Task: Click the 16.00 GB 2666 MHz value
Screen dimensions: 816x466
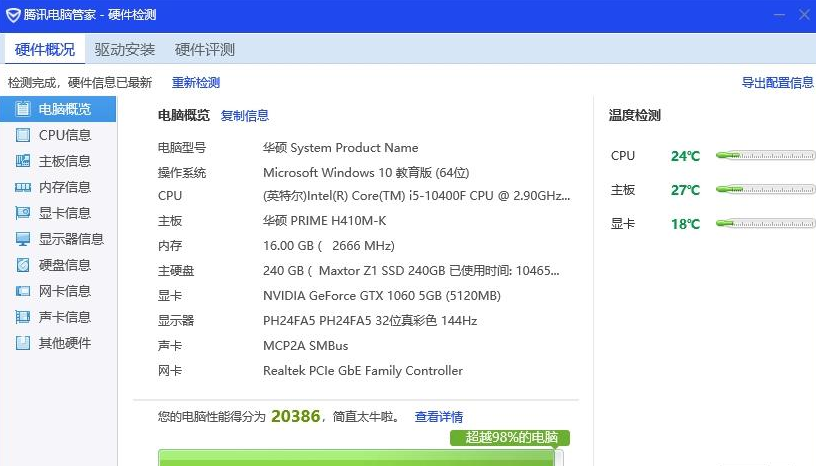Action: coord(329,246)
